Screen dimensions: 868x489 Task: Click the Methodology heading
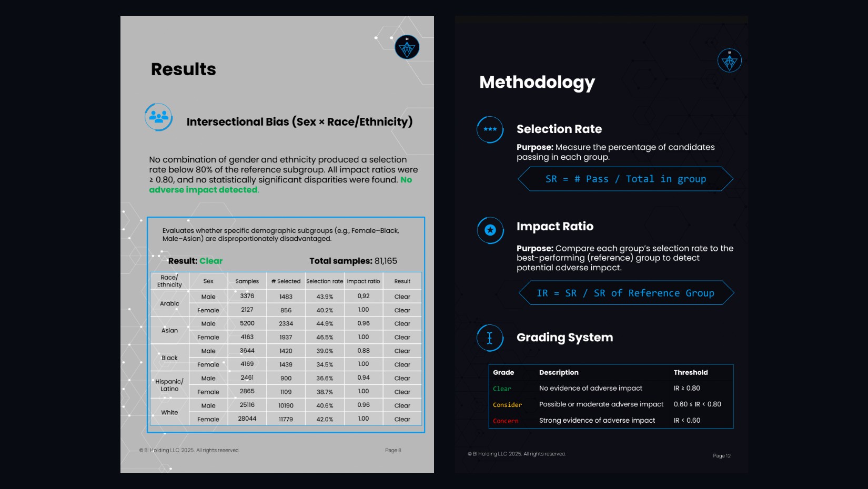(x=537, y=83)
